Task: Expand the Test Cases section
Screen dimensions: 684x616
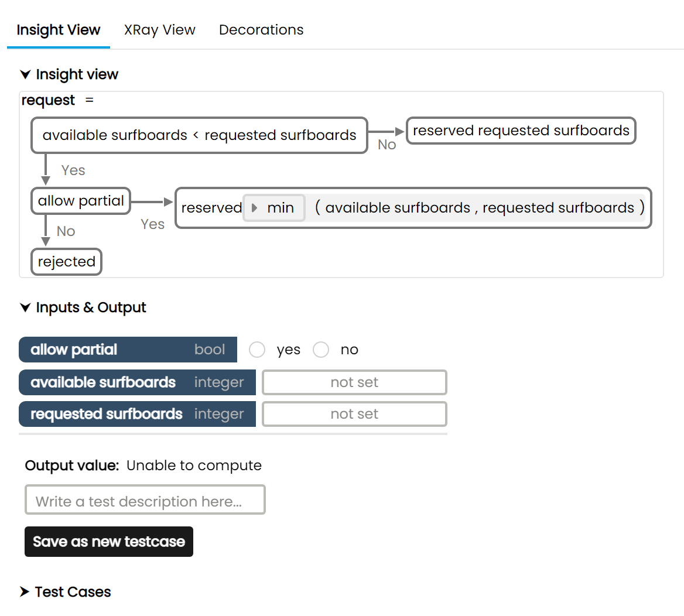Action: pyautogui.click(x=25, y=592)
